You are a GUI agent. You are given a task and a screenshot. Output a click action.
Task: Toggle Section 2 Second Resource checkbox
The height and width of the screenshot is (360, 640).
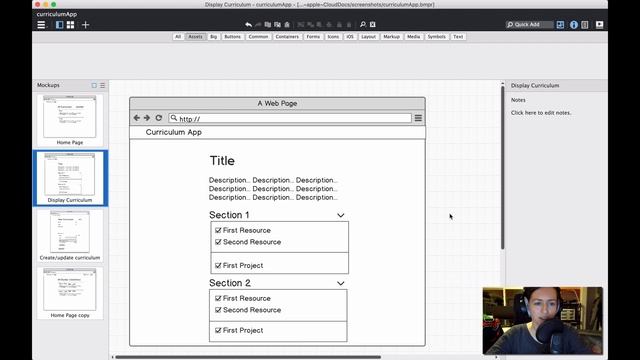coord(218,310)
